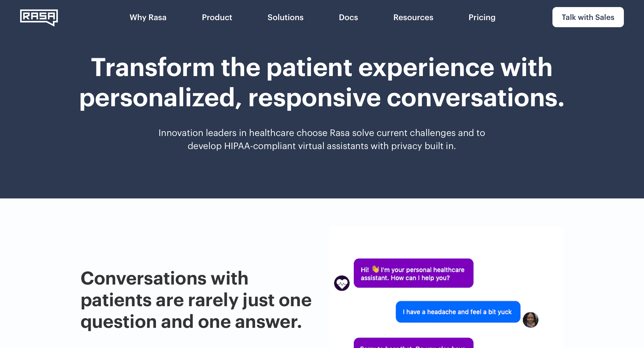The height and width of the screenshot is (348, 644).
Task: Click the 'question and one answer.' heading line
Action: point(191,322)
